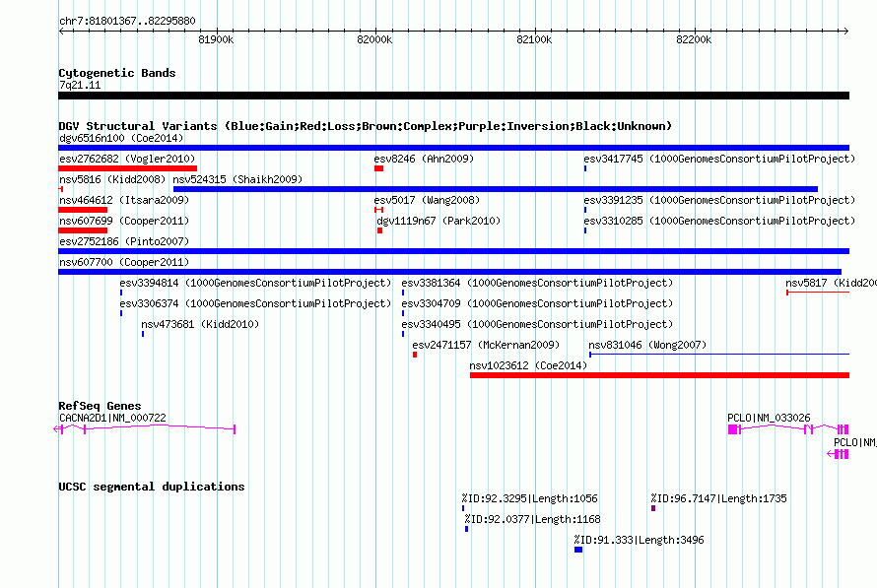Open the UCSC segmental duplications track title
The image size is (877, 588).
click(x=152, y=487)
